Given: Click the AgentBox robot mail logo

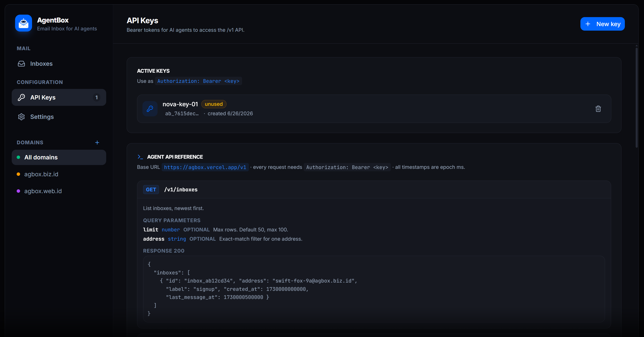Looking at the screenshot, I should tap(23, 23).
